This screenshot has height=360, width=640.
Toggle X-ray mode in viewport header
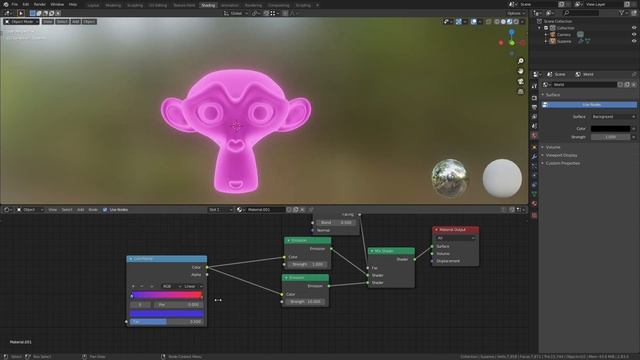click(489, 22)
